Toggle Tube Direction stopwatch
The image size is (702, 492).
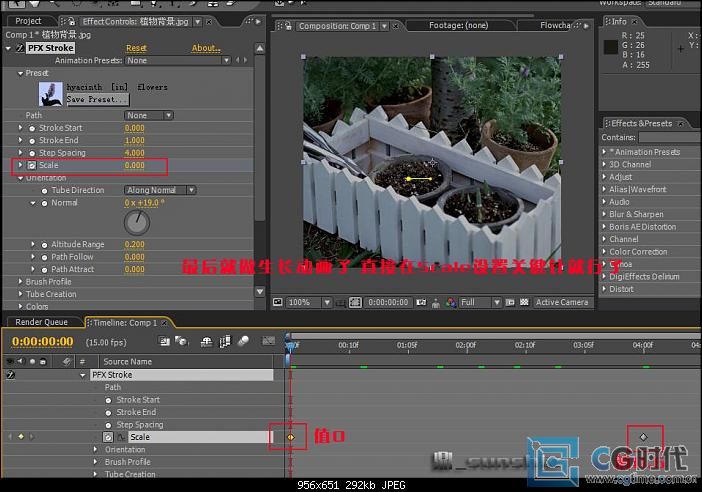(44, 191)
